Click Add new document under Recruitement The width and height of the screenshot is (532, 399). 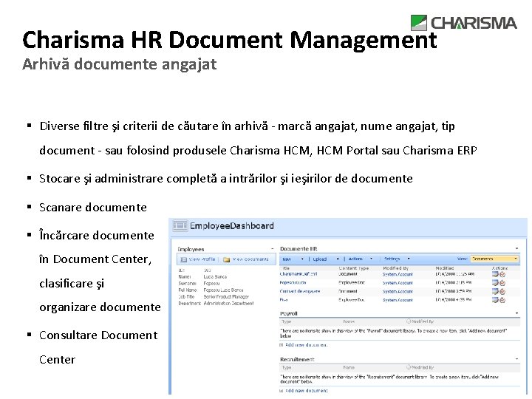[306, 391]
